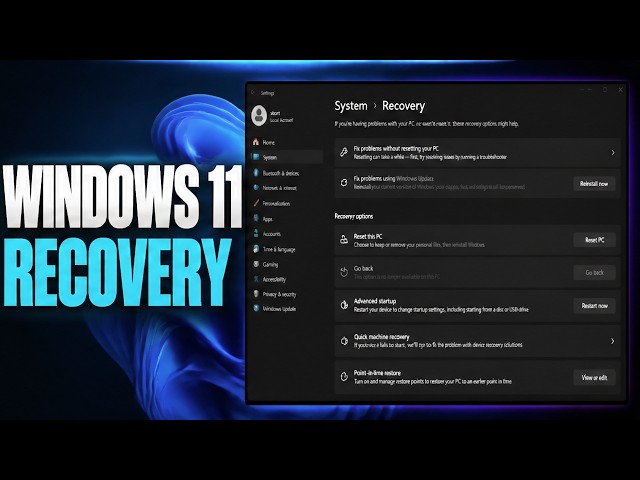Viewport: 640px width, 480px height.
Task: Click the user profile avatar
Action: pyautogui.click(x=259, y=115)
